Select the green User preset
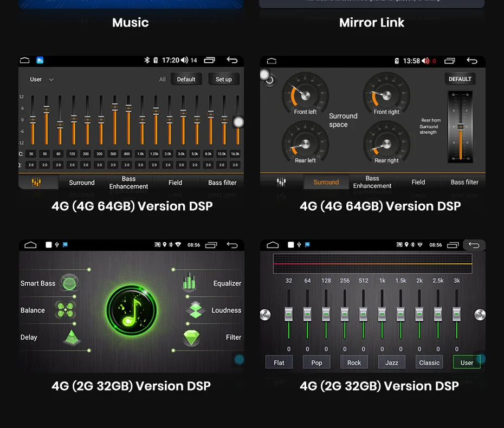 click(x=467, y=362)
